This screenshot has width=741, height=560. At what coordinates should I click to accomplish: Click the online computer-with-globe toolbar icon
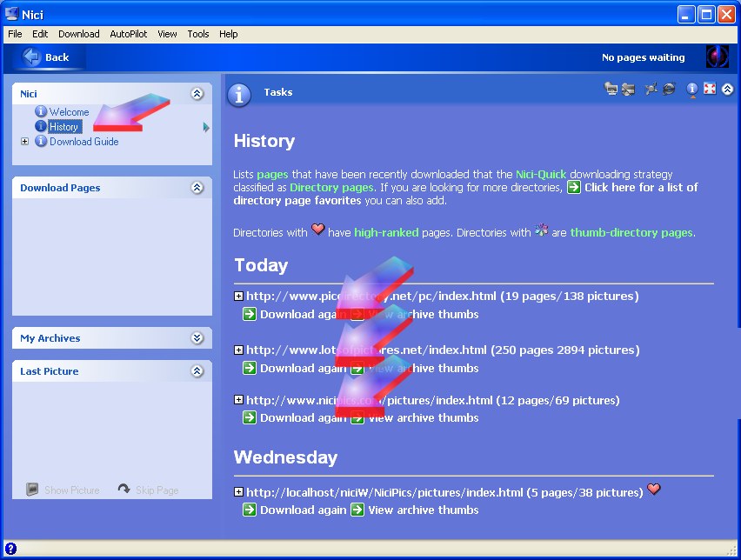tap(611, 89)
